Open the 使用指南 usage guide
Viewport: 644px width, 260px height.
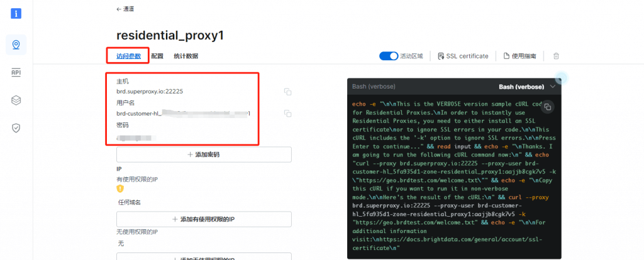pos(519,56)
